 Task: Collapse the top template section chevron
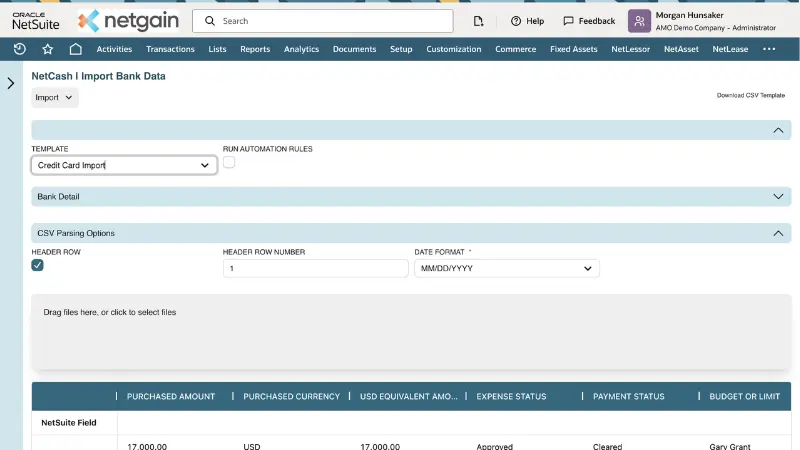pyautogui.click(x=778, y=130)
